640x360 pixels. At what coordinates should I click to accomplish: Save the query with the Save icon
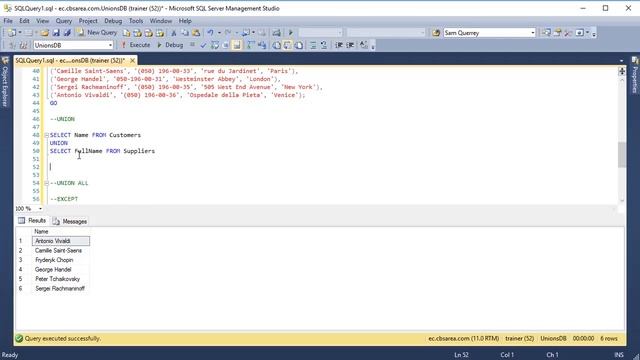click(56, 33)
